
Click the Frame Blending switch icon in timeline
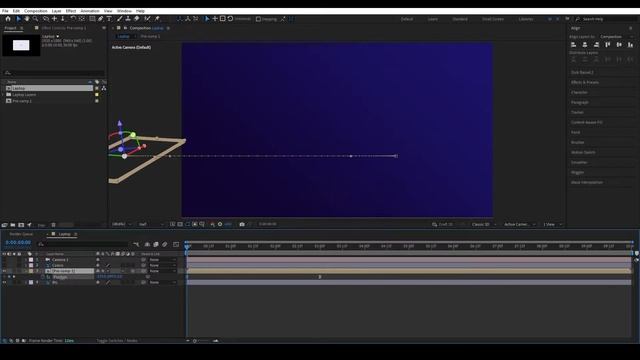pos(156,244)
